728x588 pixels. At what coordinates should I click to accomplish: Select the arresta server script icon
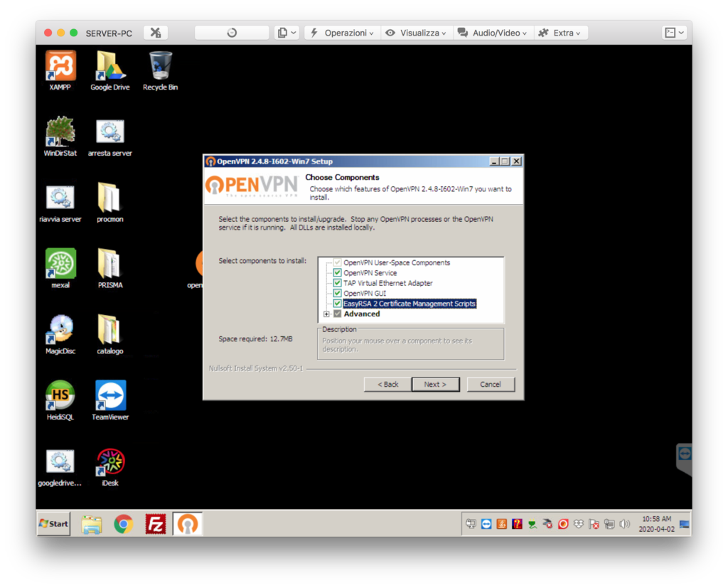click(110, 137)
